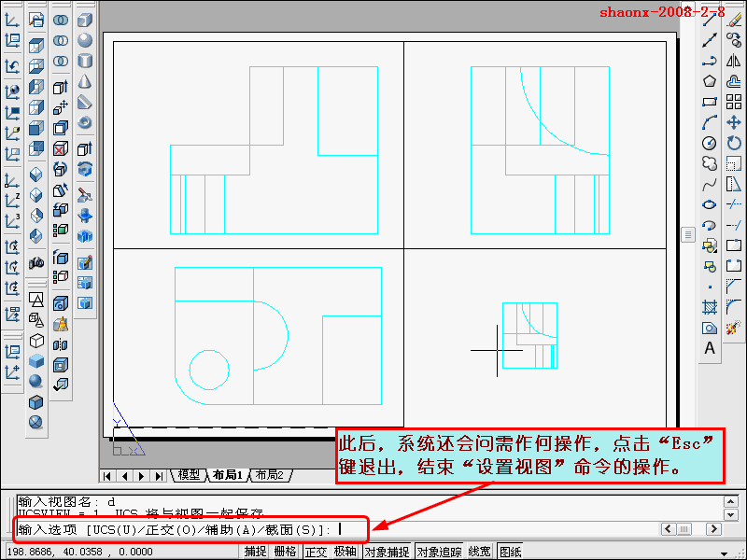This screenshot has width=747, height=560.
Task: Open the Insert Block flyout icon
Action: [x=710, y=245]
